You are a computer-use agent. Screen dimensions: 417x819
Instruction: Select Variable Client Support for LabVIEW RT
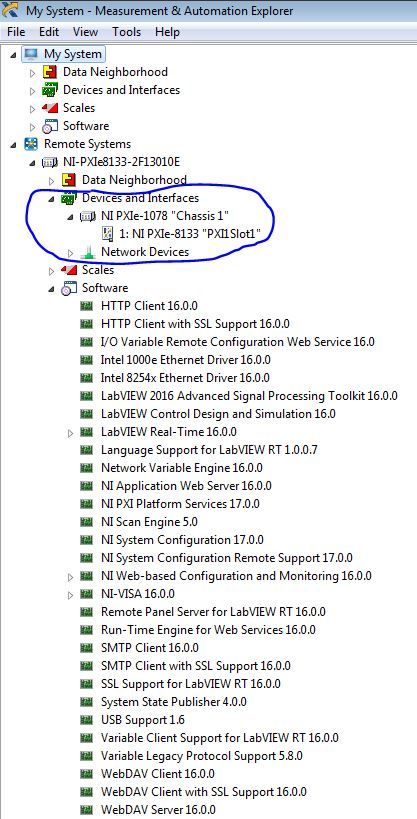[219, 739]
